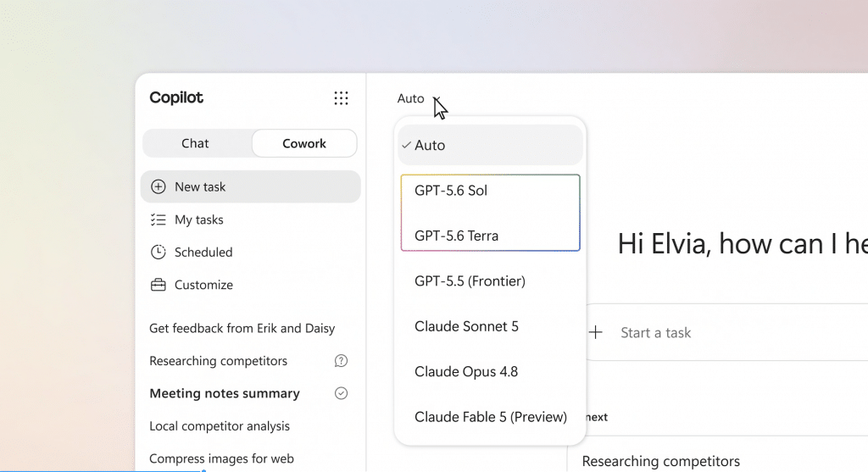Click the My tasks checklist icon

click(159, 219)
